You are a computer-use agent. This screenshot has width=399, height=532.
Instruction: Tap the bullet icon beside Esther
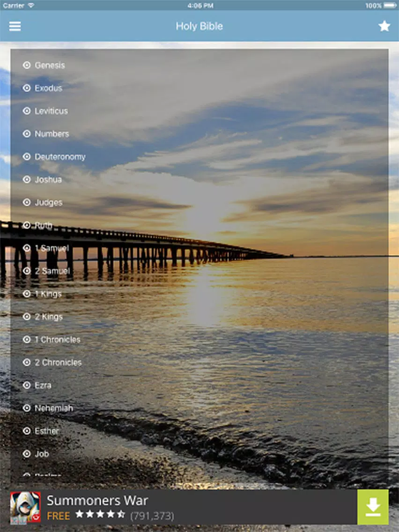27,431
